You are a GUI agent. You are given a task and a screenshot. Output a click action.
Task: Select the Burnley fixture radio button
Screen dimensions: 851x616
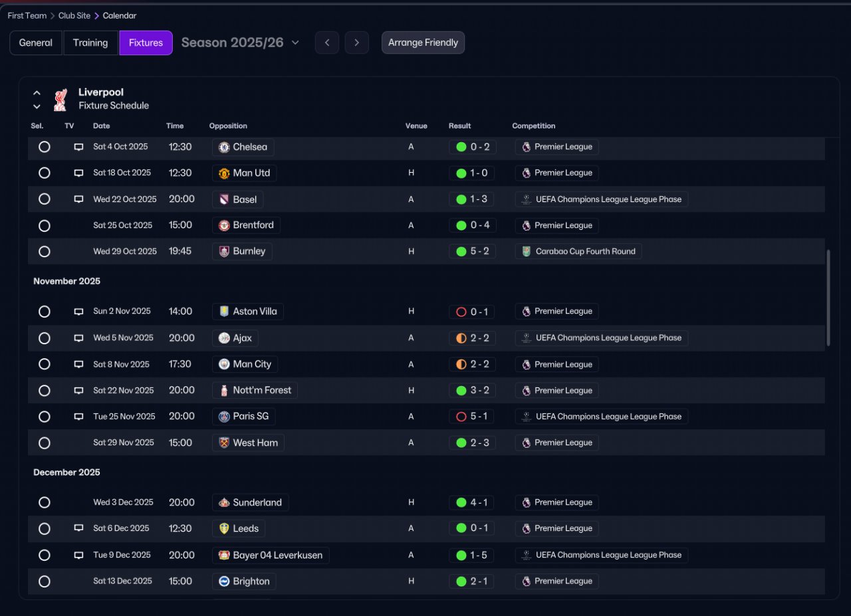tap(45, 252)
